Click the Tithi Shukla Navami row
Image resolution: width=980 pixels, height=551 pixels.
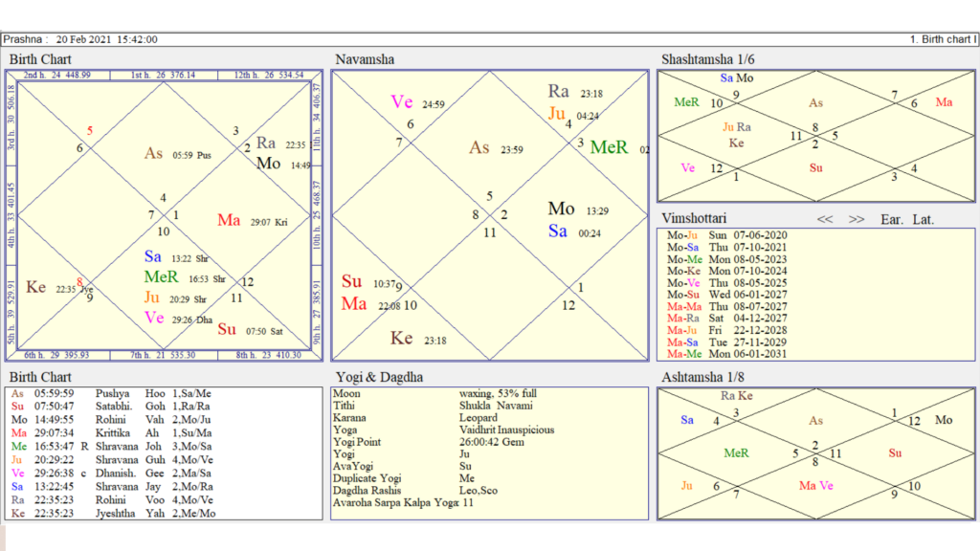coord(433,406)
